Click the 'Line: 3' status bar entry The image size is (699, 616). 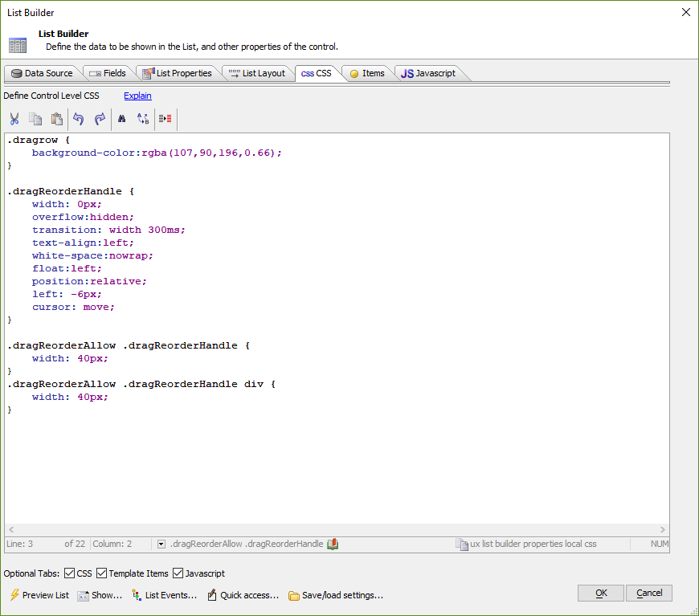point(19,544)
